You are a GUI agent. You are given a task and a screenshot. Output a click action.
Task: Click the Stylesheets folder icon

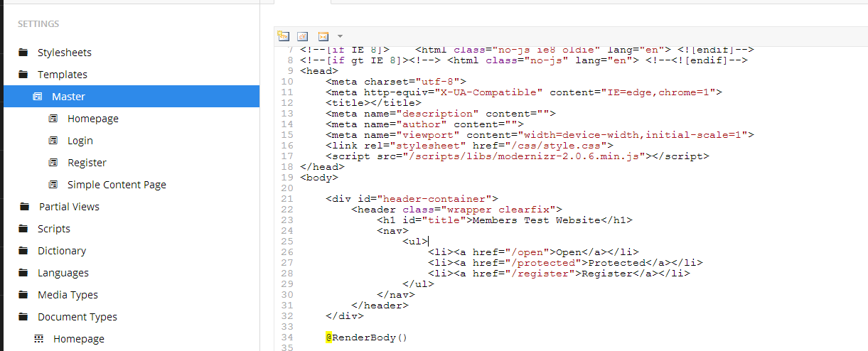[23, 53]
